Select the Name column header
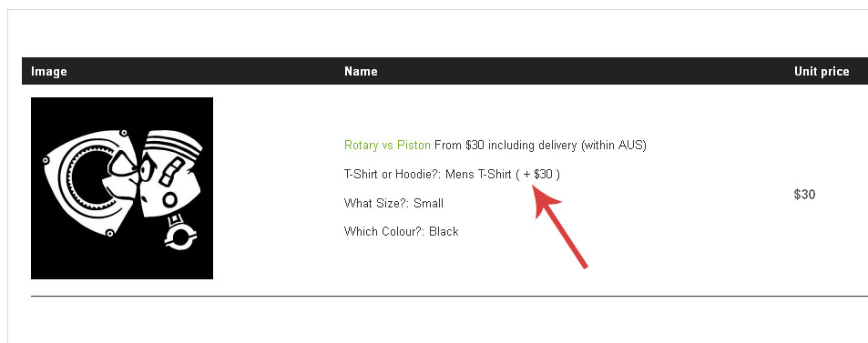Viewport: 868px width, 343px height. tap(361, 71)
